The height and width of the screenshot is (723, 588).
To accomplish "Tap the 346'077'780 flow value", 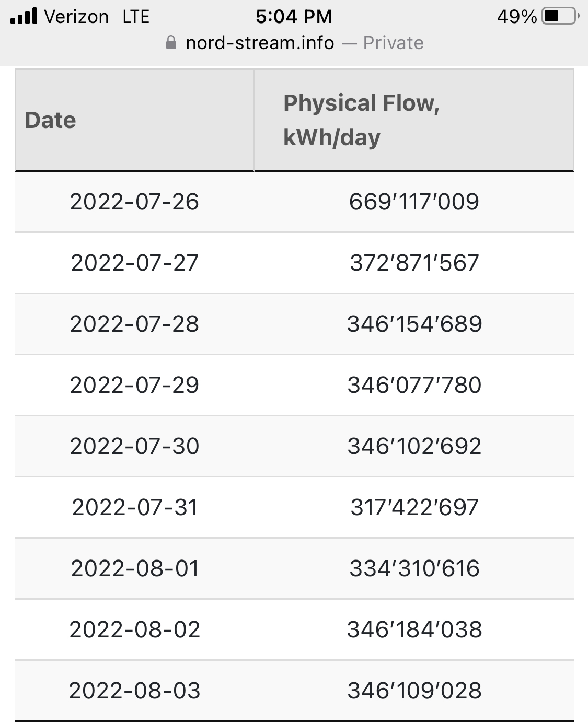I will (414, 385).
